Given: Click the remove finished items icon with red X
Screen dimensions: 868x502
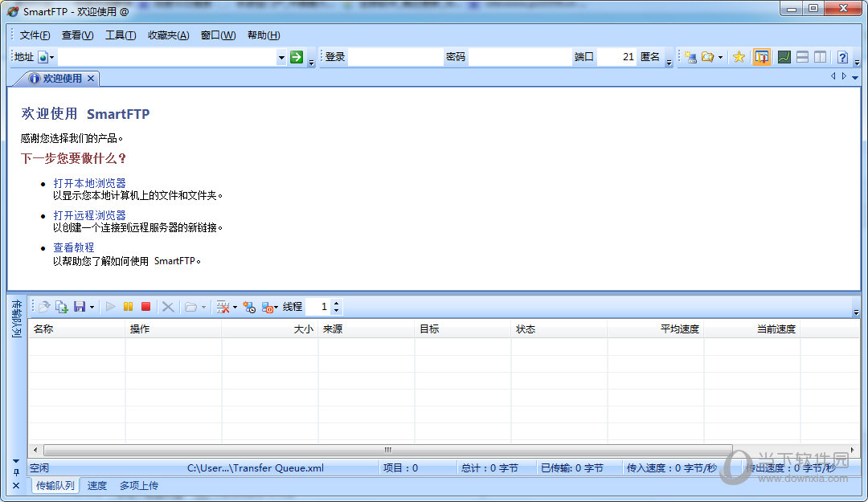Looking at the screenshot, I should [x=223, y=307].
